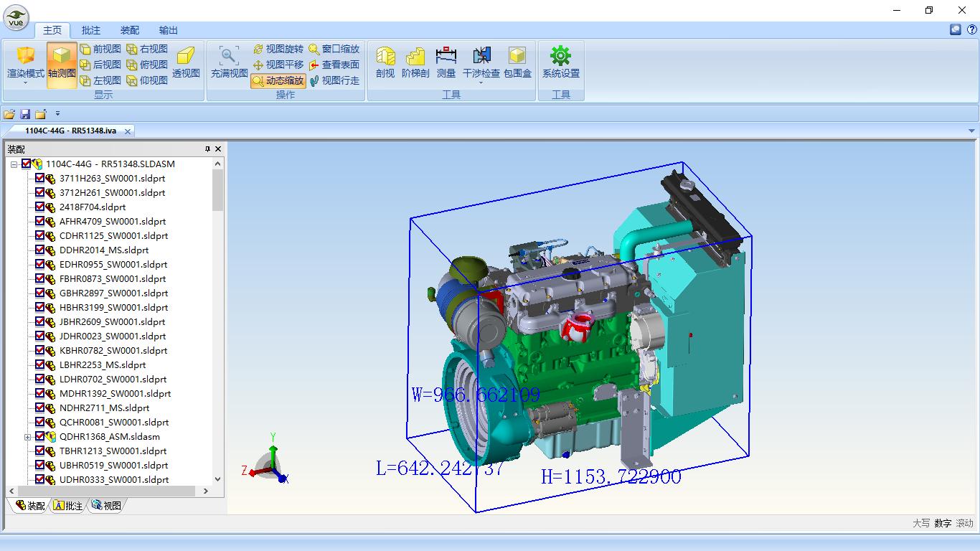Select 窗口缩放 window zoom
The height and width of the screenshot is (551, 980).
[x=334, y=49]
